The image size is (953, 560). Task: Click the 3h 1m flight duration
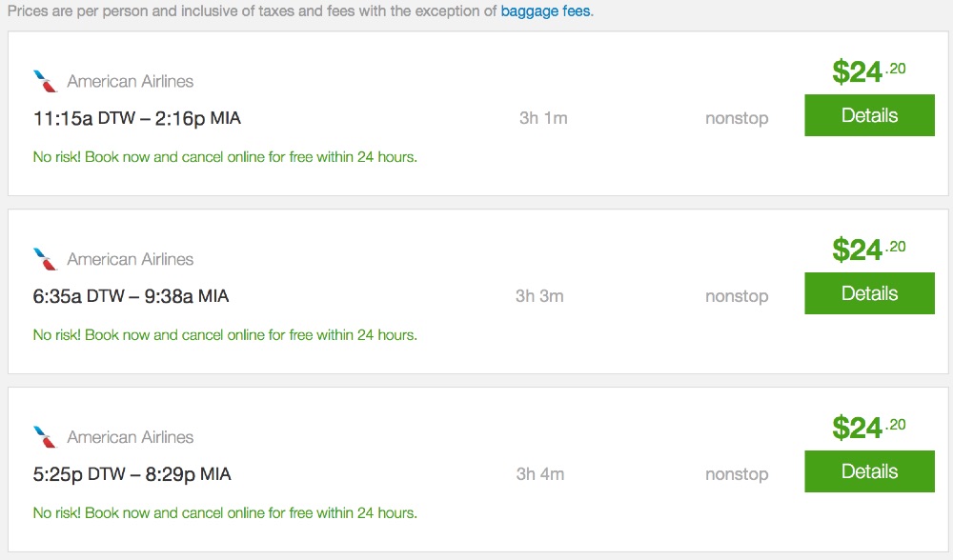pyautogui.click(x=543, y=119)
